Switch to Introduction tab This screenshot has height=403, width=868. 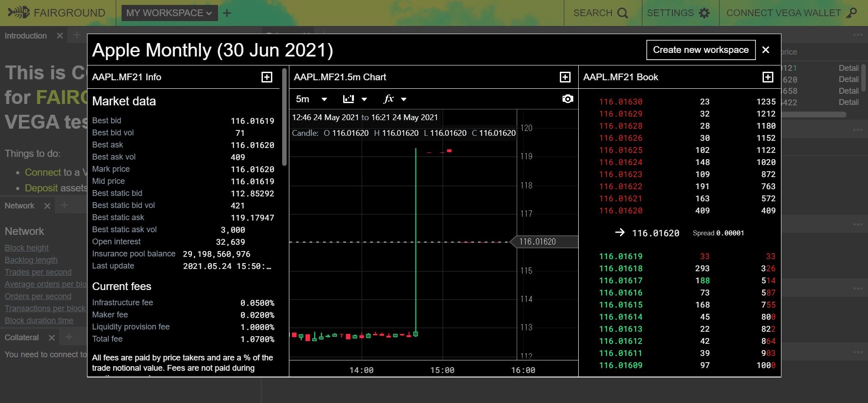pyautogui.click(x=26, y=36)
